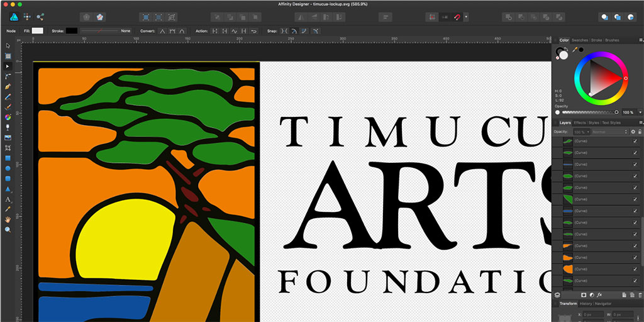The image size is (644, 322).
Task: Click the Join Curves action
Action: (x=244, y=31)
